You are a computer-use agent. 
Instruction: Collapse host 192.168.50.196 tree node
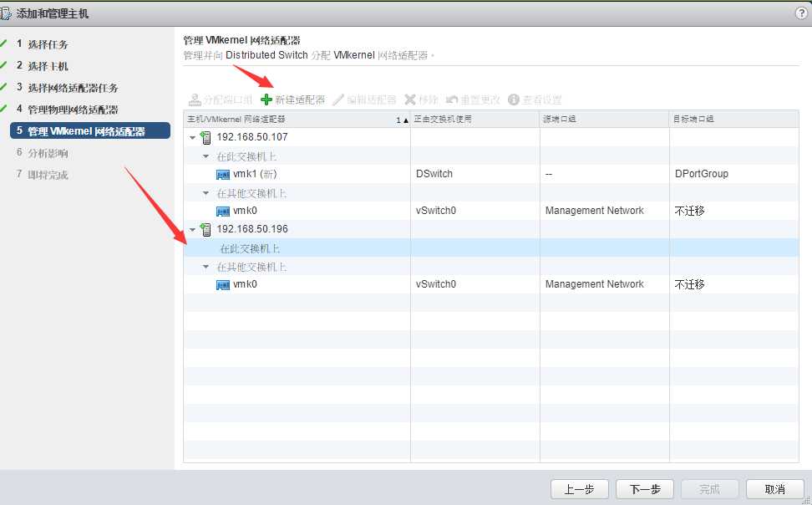tap(193, 230)
